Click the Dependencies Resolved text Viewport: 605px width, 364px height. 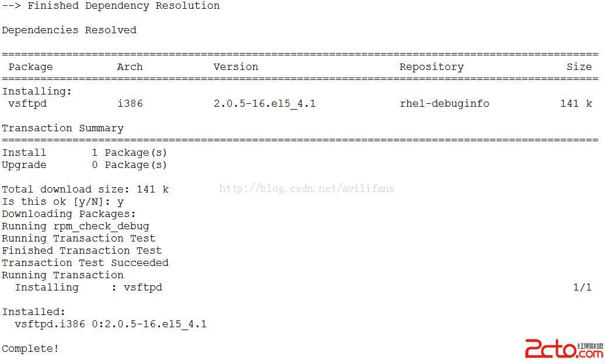pos(69,30)
